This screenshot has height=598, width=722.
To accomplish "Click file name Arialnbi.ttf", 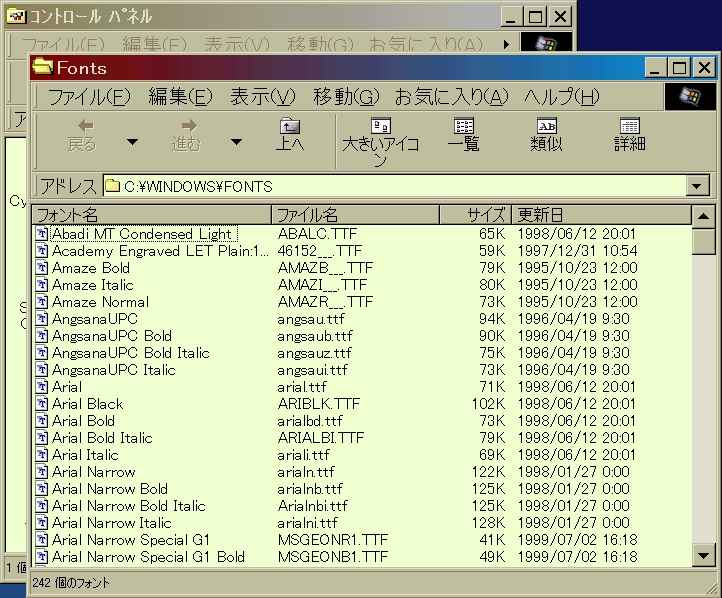I will coord(313,506).
